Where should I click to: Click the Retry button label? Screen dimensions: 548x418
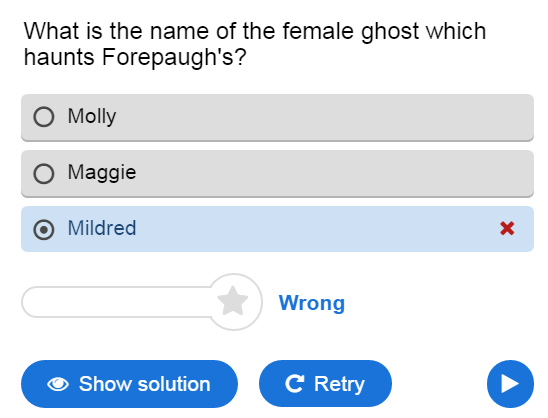tap(339, 384)
